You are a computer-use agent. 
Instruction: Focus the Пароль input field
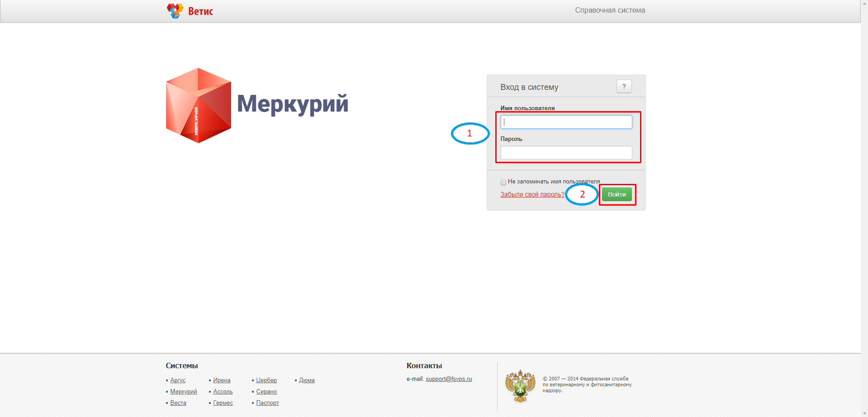pyautogui.click(x=566, y=153)
